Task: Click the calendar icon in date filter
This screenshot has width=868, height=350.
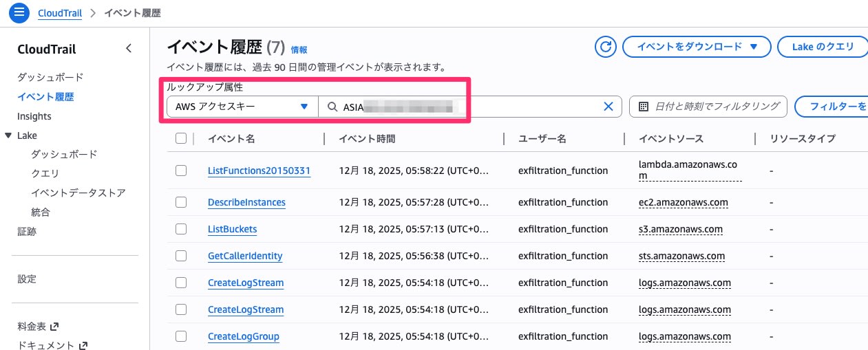Action: (644, 107)
